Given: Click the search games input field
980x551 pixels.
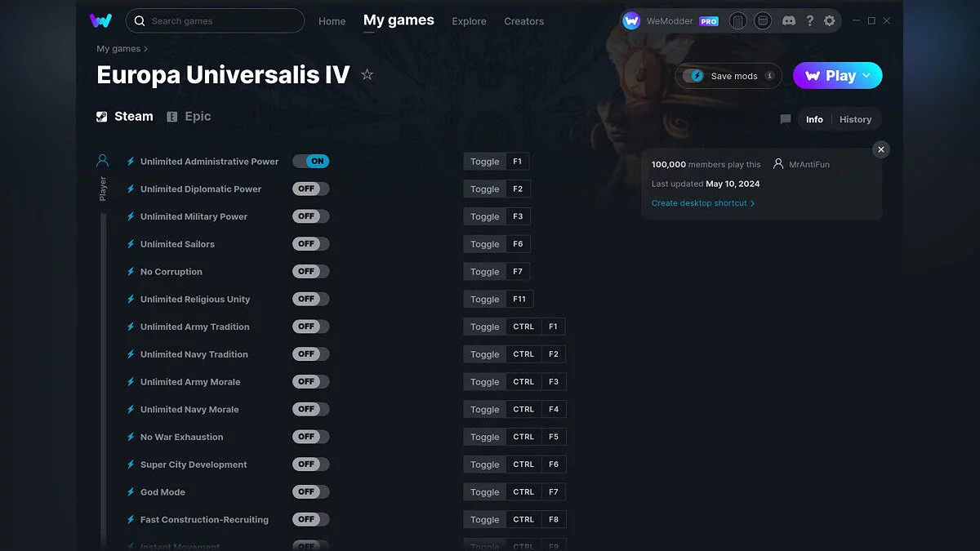Looking at the screenshot, I should (x=215, y=20).
